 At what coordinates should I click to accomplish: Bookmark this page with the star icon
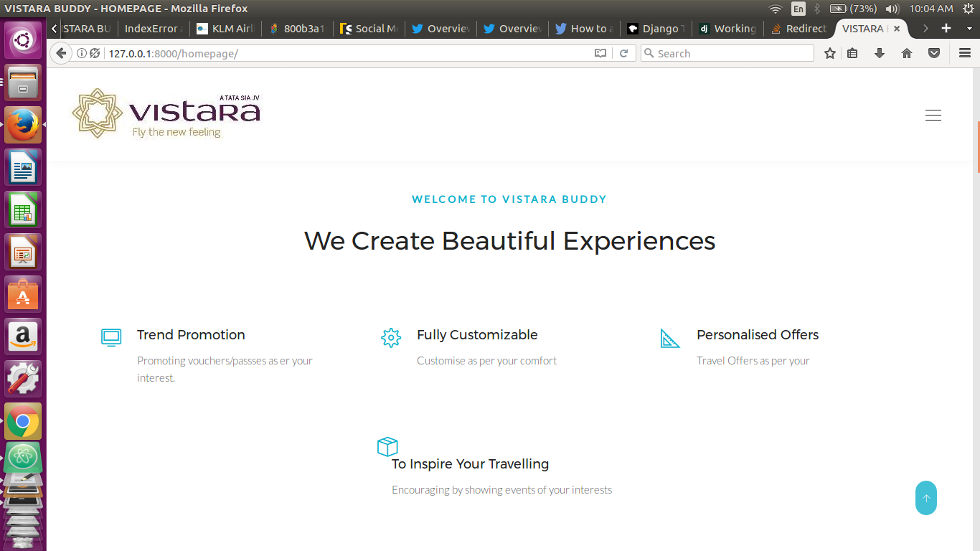pyautogui.click(x=830, y=53)
